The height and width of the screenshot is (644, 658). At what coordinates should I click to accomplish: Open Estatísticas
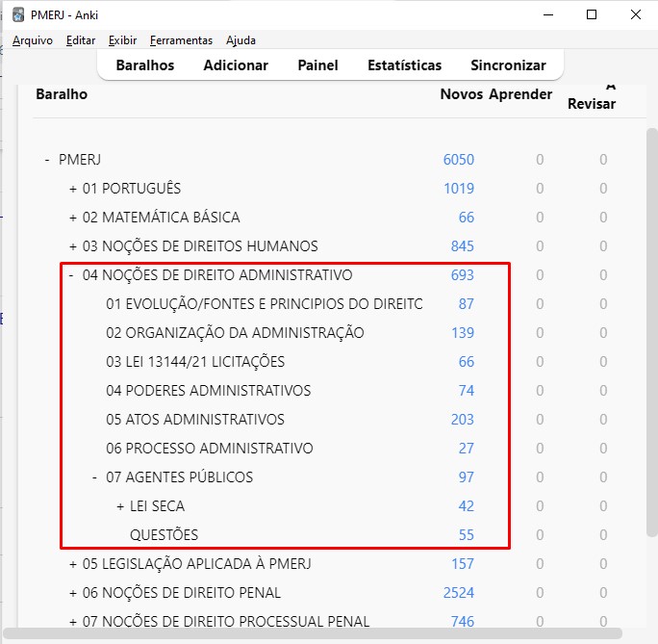pos(405,65)
